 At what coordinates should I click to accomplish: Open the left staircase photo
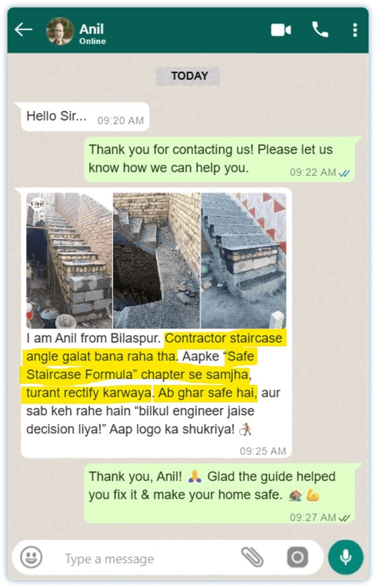coord(69,261)
